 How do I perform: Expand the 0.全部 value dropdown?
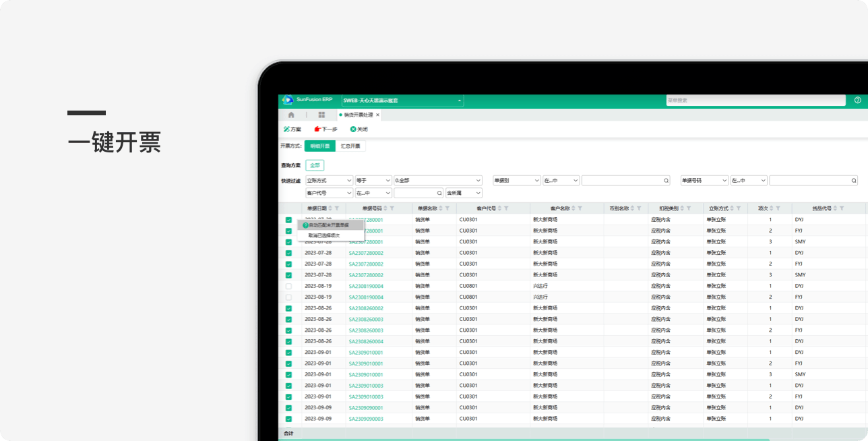[x=478, y=181]
